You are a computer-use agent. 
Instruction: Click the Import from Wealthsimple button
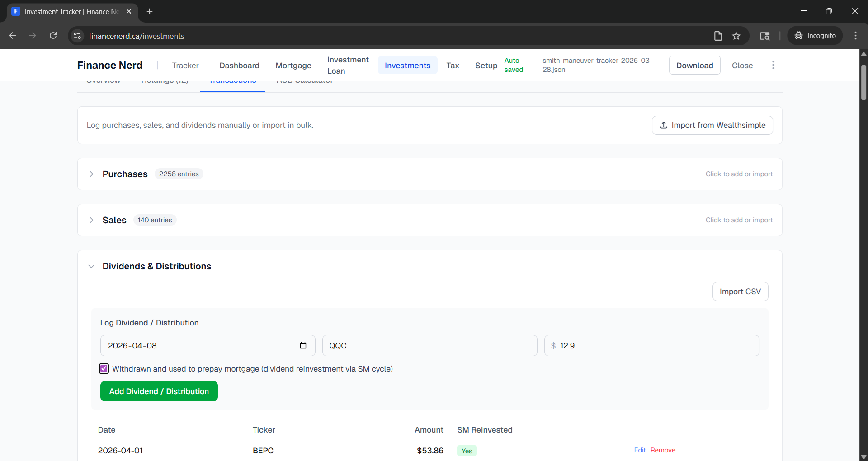click(x=712, y=125)
